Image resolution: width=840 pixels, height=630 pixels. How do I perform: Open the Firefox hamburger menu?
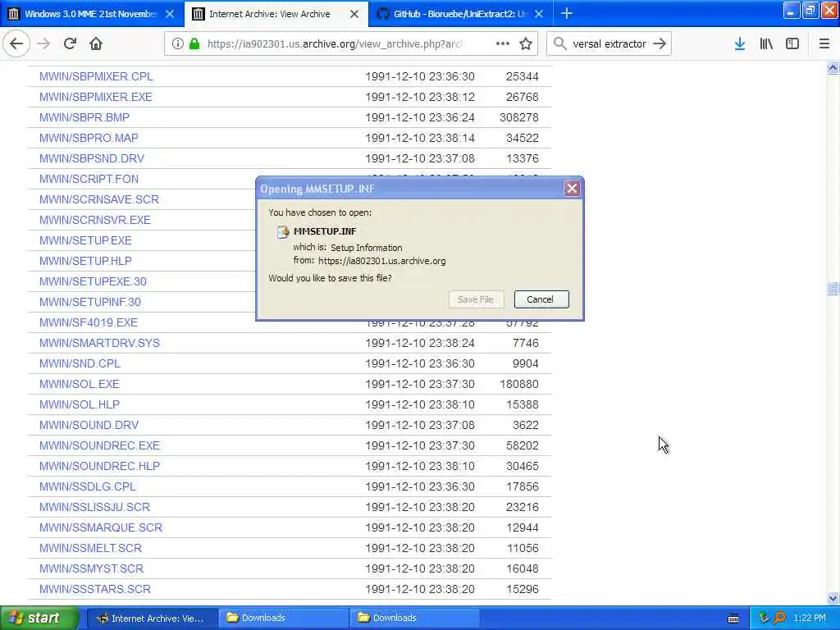(824, 44)
